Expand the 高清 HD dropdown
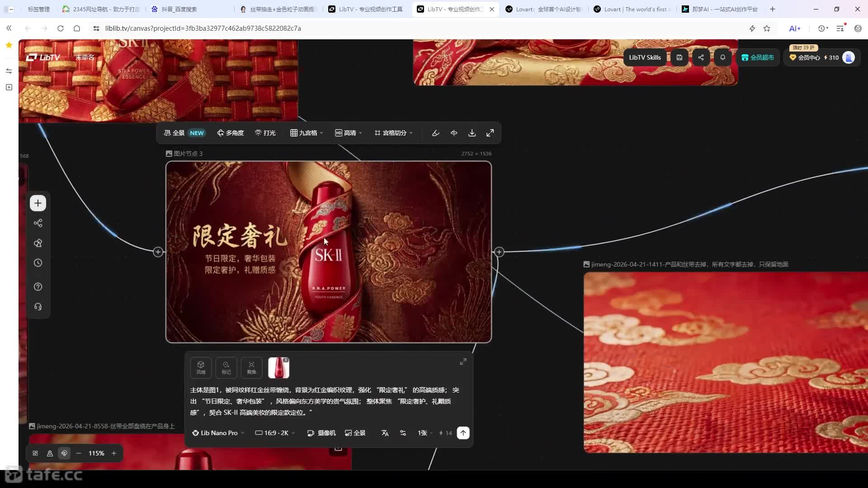This screenshot has height=488, width=868. point(349,133)
